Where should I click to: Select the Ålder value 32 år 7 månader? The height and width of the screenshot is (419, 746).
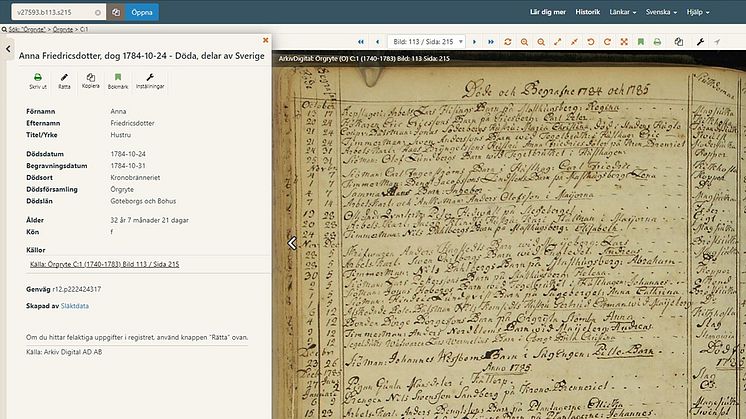149,220
